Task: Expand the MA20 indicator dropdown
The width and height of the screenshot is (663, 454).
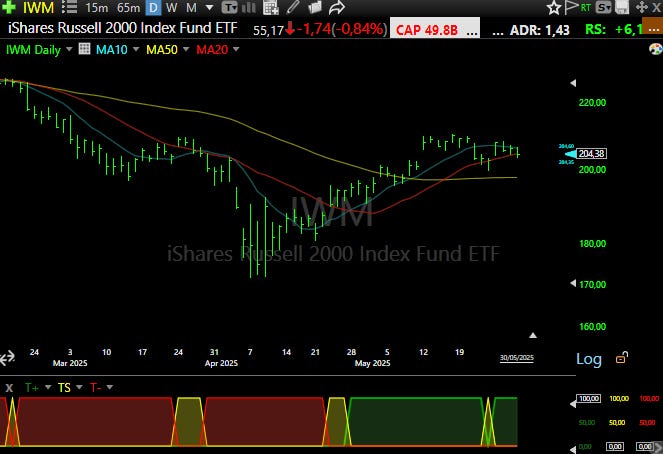Action: (236, 49)
